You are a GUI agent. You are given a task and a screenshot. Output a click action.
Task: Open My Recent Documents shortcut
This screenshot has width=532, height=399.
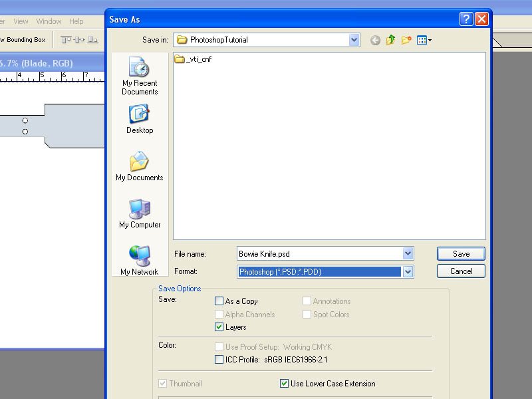(140, 76)
